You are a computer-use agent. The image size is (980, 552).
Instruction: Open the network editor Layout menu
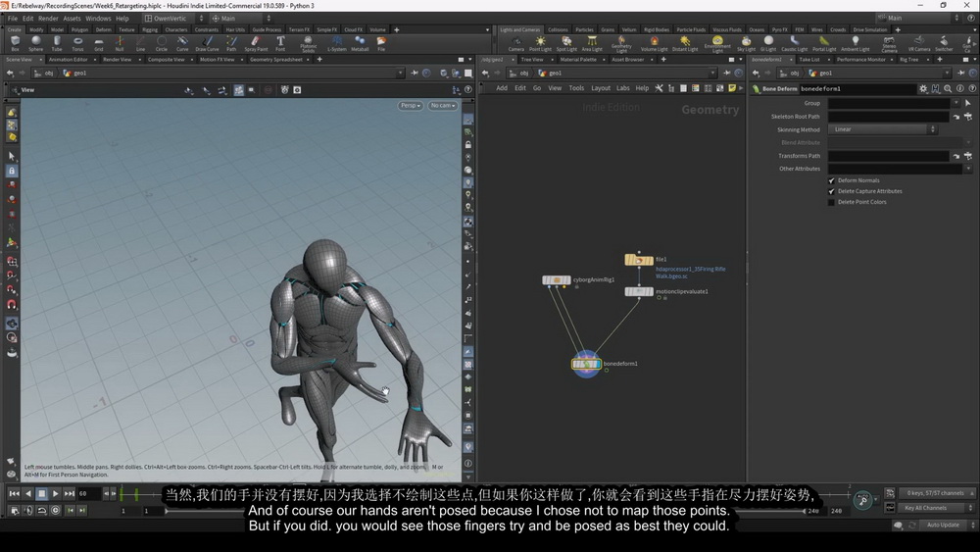click(601, 88)
